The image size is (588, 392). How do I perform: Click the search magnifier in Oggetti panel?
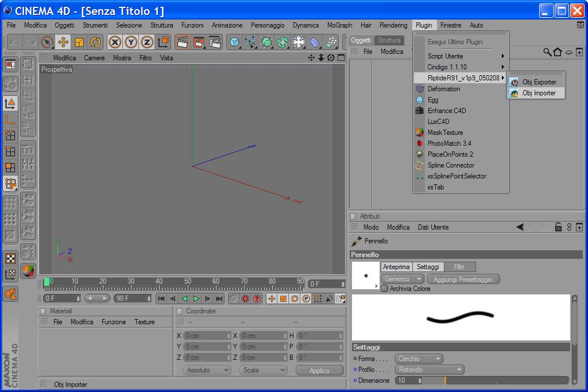pos(547,52)
